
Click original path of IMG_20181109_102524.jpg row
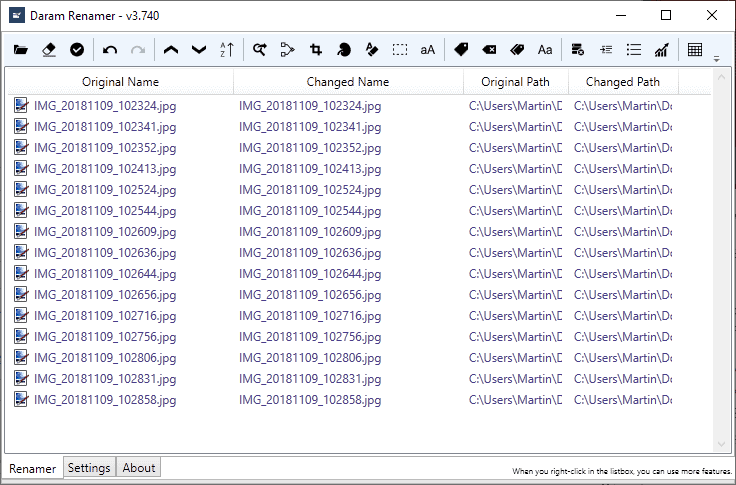(x=515, y=190)
